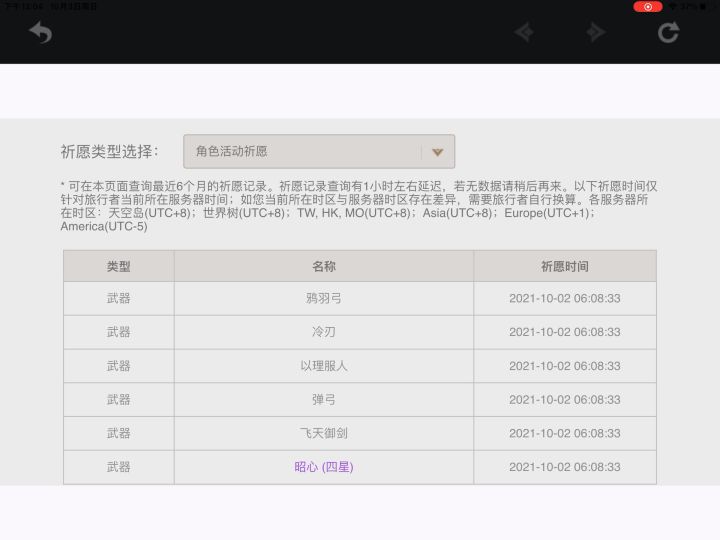Viewport: 720px width, 540px height.
Task: Click the 名称 column header
Action: pyautogui.click(x=324, y=266)
